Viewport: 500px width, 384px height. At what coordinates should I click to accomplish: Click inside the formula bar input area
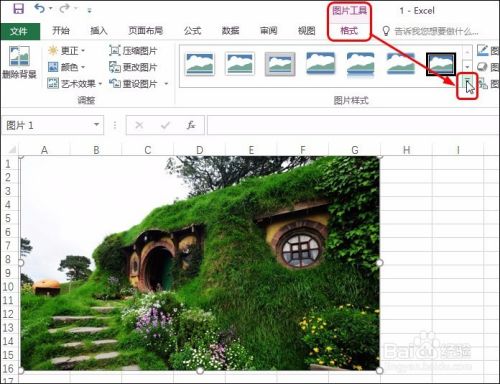[353, 125]
